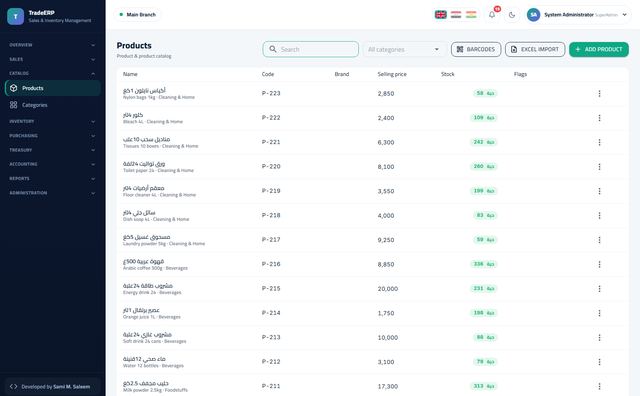The image size is (640, 396).
Task: Open Categories in the sidebar
Action: (x=53, y=105)
